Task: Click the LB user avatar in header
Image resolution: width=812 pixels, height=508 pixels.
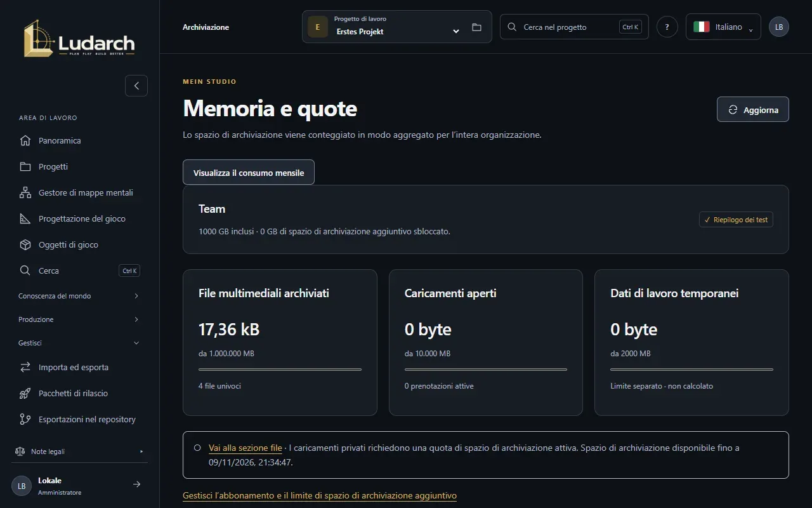Action: [779, 27]
